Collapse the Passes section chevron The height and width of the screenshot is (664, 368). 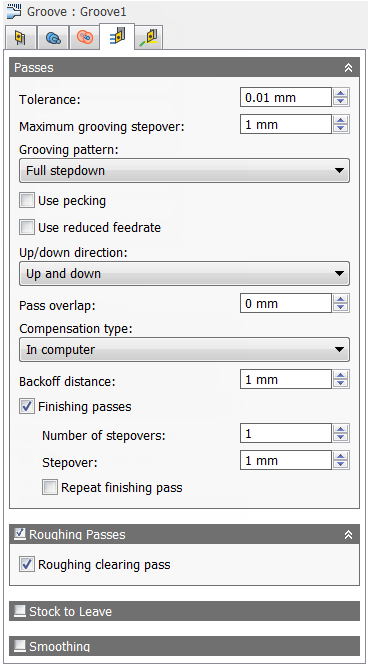(x=348, y=68)
